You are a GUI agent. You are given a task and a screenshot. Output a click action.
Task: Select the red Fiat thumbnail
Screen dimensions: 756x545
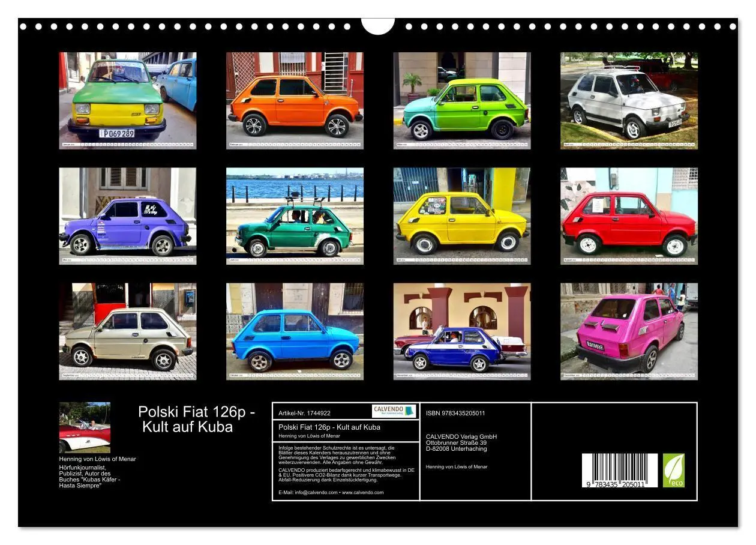(629, 216)
